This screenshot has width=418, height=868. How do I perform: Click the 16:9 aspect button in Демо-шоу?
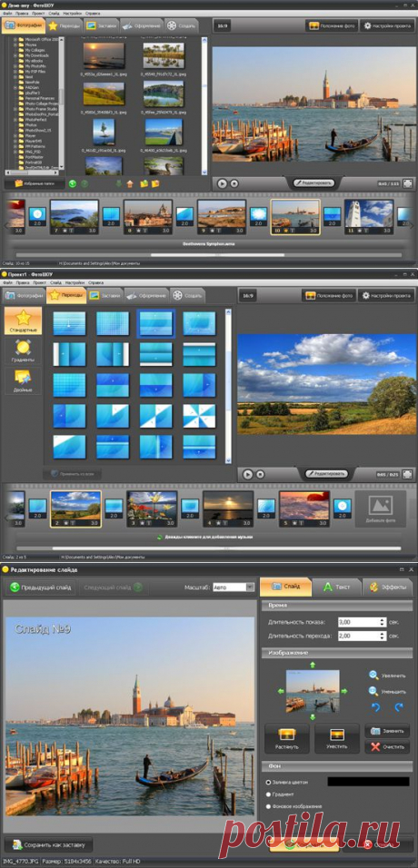tap(223, 25)
